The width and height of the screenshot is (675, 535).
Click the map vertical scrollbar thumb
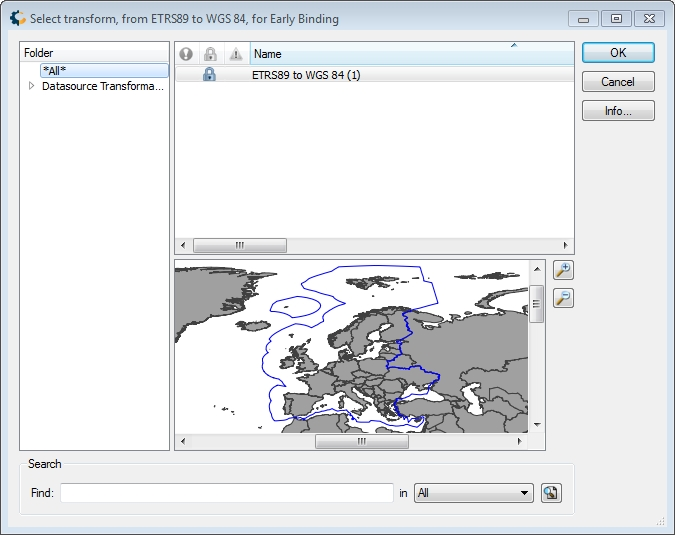pyautogui.click(x=536, y=303)
